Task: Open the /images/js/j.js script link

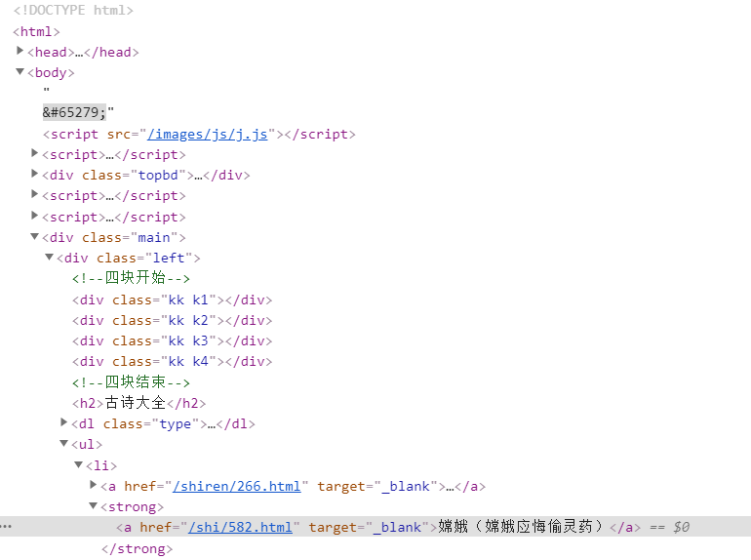Action: pyautogui.click(x=207, y=134)
